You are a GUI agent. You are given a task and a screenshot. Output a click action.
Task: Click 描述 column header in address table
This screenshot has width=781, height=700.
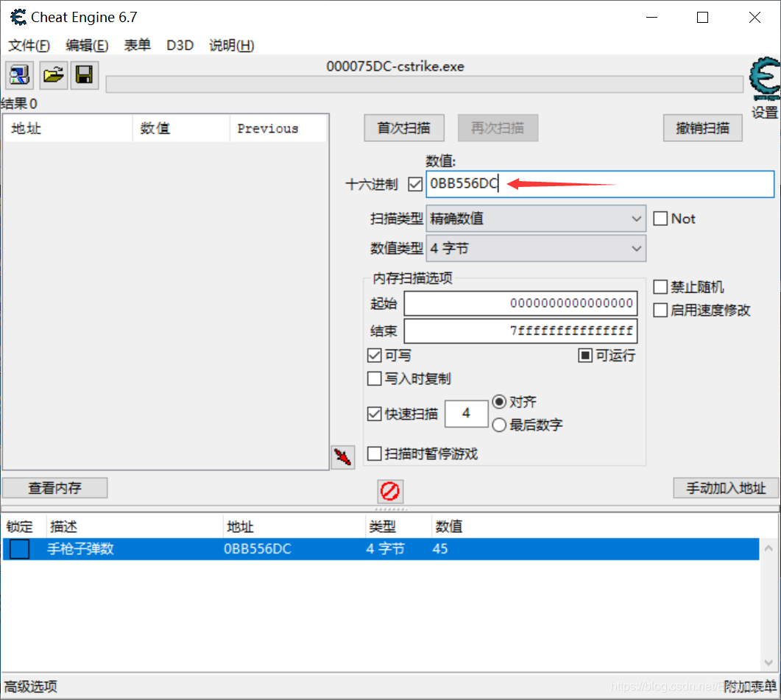click(135, 526)
